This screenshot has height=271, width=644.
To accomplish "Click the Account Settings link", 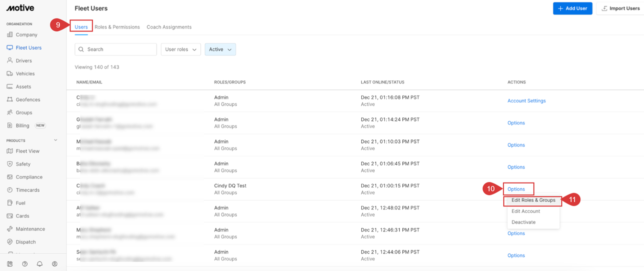I will 526,100.
